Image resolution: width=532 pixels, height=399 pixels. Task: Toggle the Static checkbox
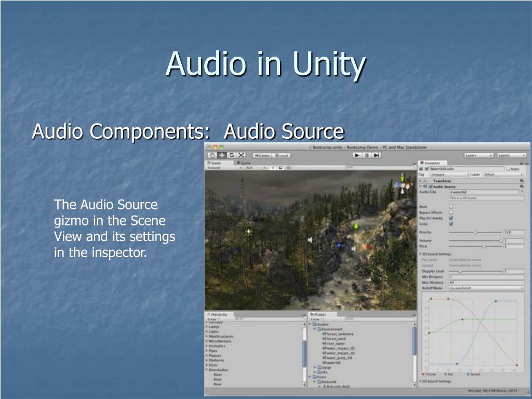click(x=509, y=169)
